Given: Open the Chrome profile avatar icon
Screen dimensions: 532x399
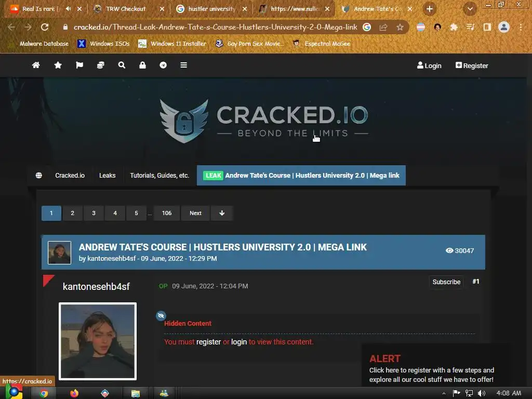Looking at the screenshot, I should point(504,27).
